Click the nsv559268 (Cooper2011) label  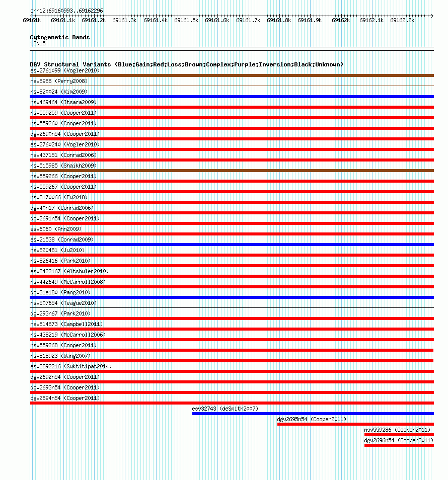click(63, 345)
